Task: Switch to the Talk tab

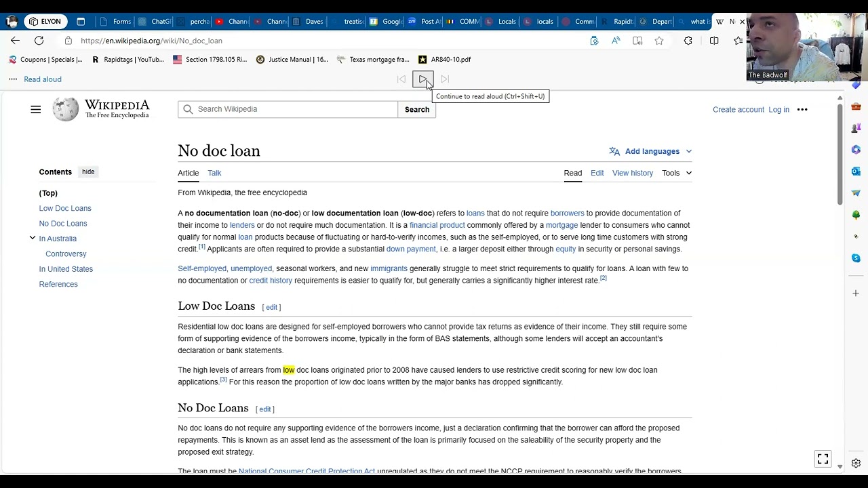Action: tap(214, 173)
